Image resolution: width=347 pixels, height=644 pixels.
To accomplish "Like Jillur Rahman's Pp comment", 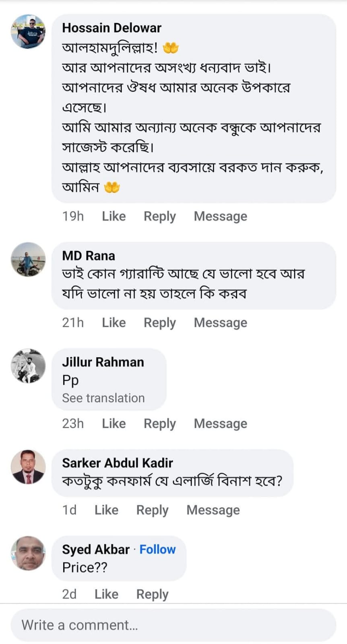I will pos(114,423).
